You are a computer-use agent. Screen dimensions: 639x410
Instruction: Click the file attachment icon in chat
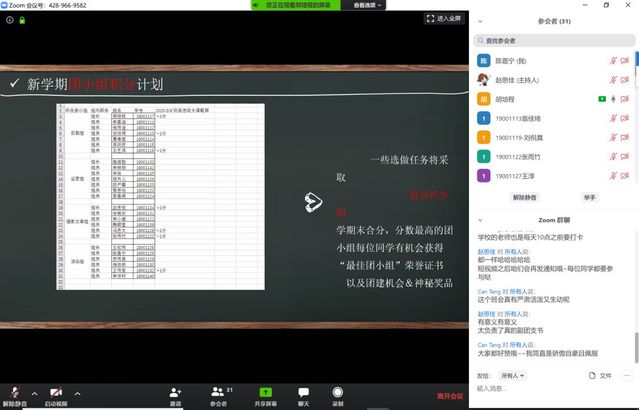[591, 375]
